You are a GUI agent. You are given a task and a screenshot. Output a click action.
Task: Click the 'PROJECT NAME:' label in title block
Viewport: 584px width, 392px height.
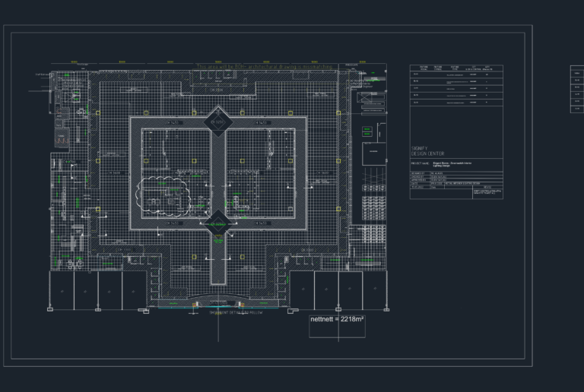[420, 163]
